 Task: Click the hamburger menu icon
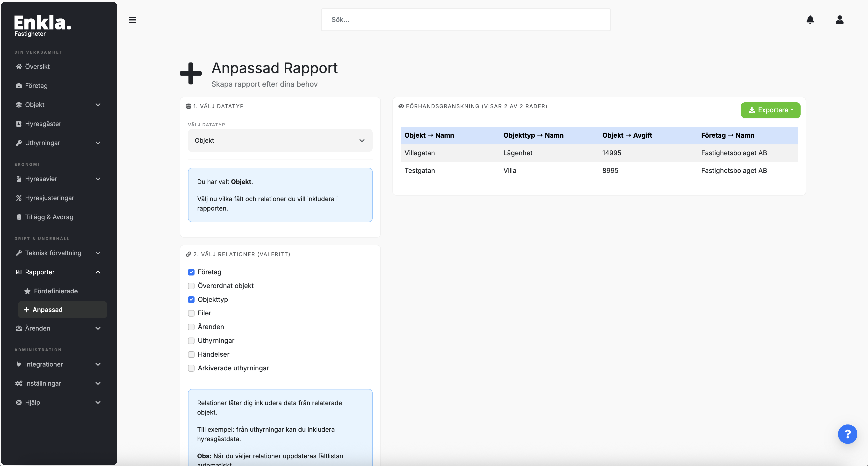click(132, 20)
